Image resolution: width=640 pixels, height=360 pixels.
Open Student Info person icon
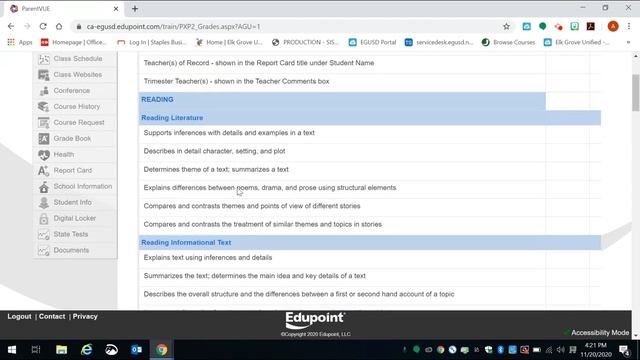coord(44,202)
